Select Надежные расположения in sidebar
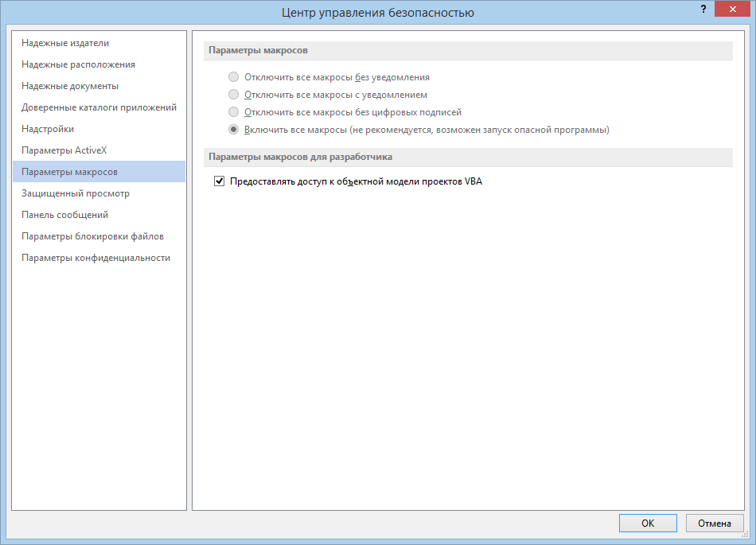The image size is (756, 545). pos(78,64)
